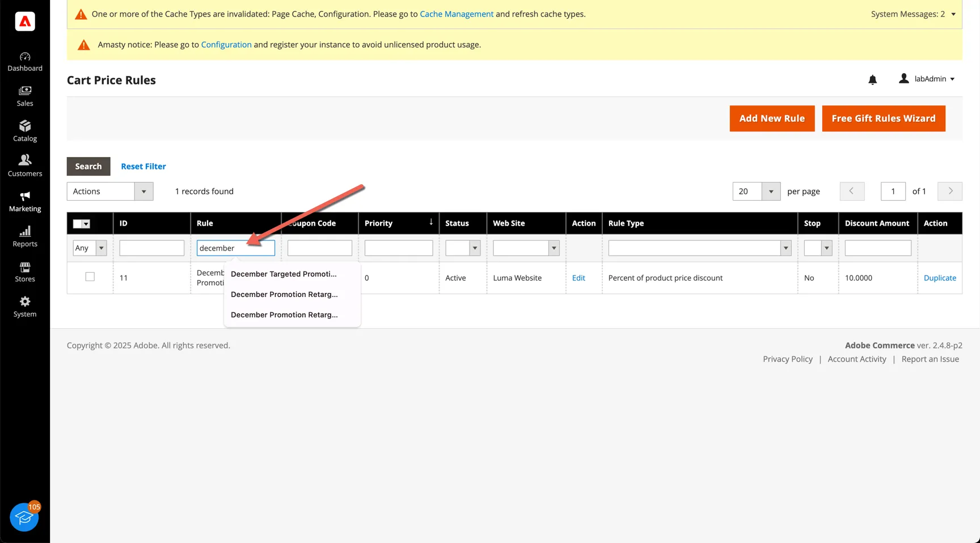Sort by the Stop column header
This screenshot has height=543, width=980.
pyautogui.click(x=818, y=223)
